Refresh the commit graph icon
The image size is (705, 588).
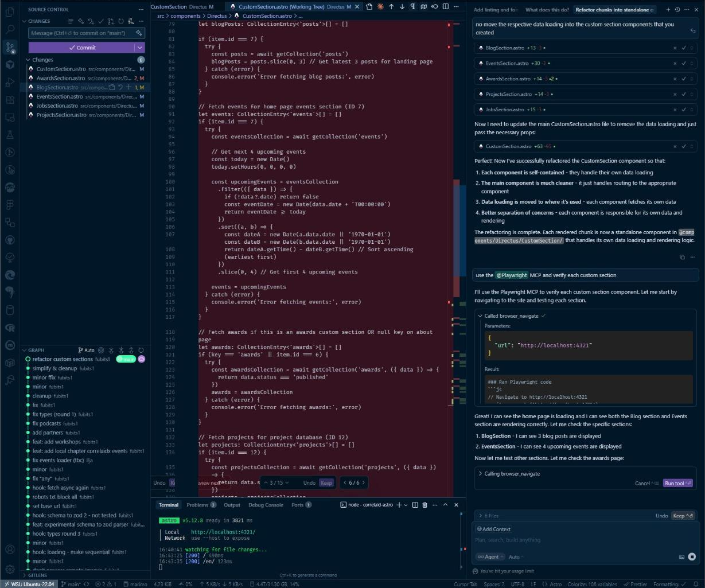pos(141,350)
